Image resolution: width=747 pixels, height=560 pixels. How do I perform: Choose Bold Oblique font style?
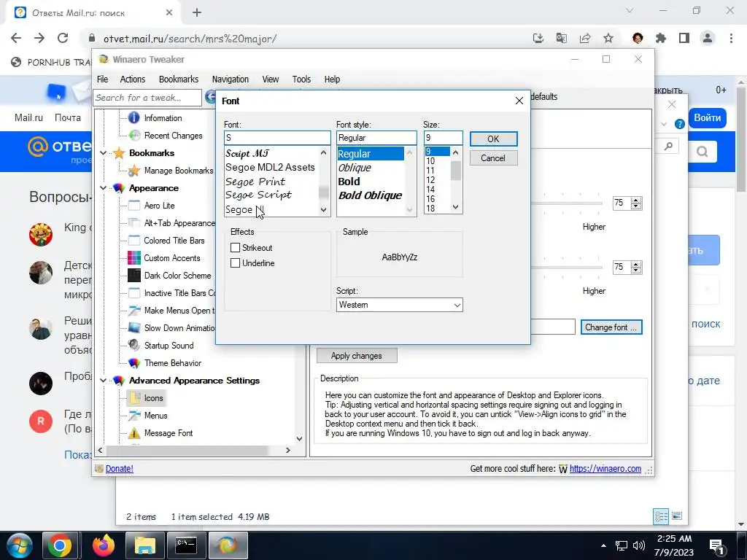click(370, 195)
